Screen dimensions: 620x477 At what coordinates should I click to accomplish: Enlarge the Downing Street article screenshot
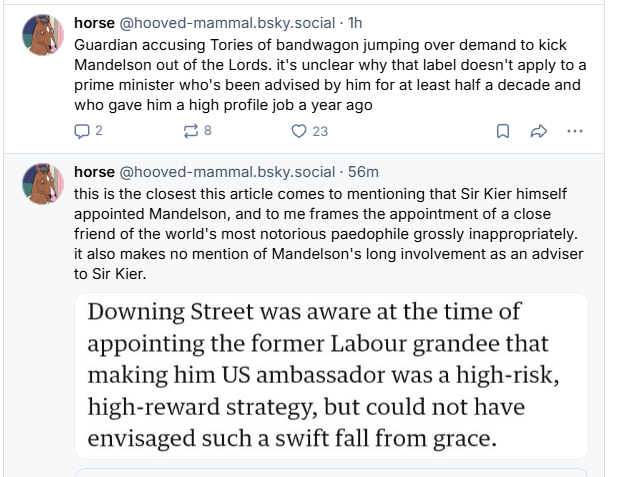[331, 375]
